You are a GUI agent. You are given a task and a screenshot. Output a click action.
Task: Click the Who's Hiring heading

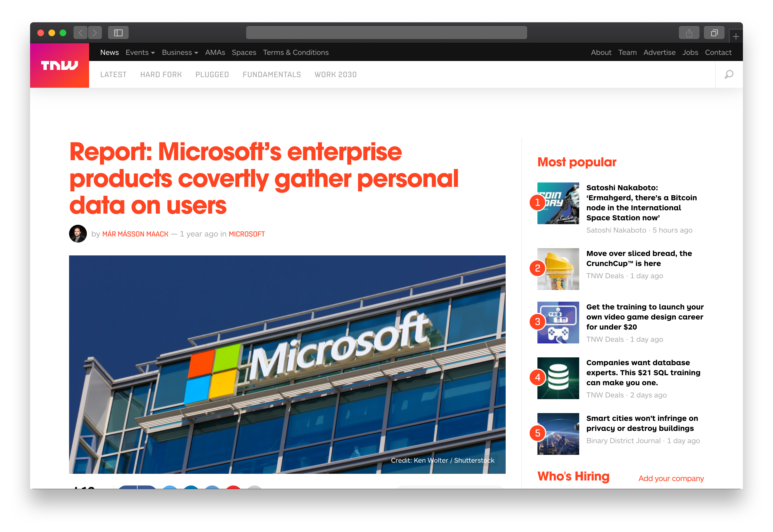573,476
